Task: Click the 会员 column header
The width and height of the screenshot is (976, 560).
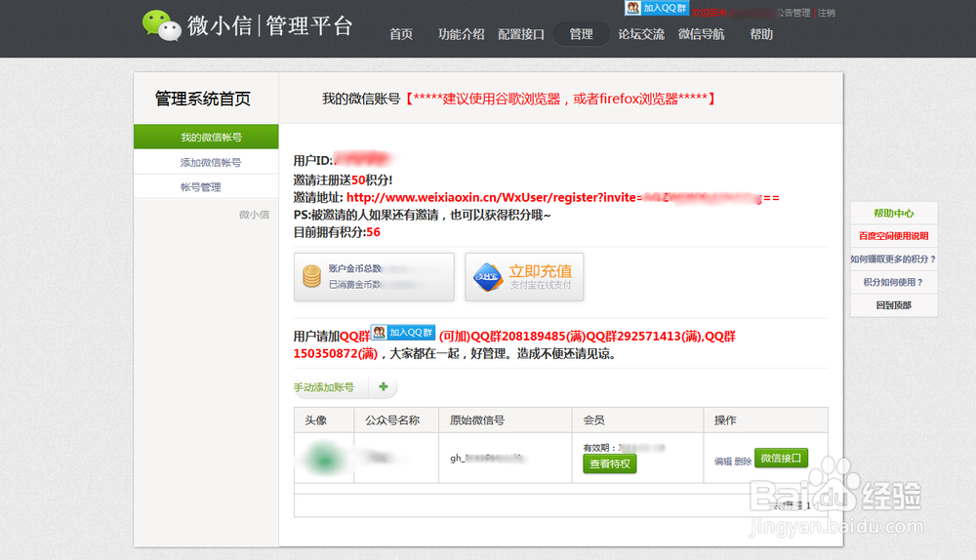Action: [x=593, y=420]
